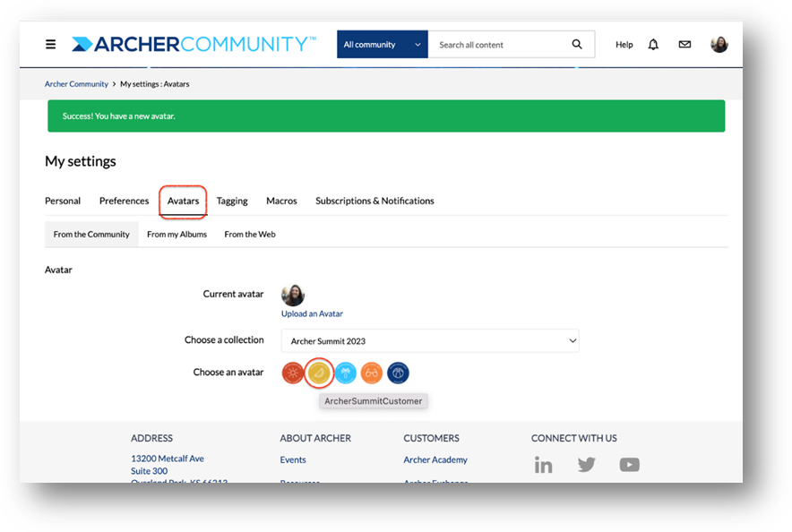Click the profile photo in the header
The image size is (792, 532).
point(719,45)
